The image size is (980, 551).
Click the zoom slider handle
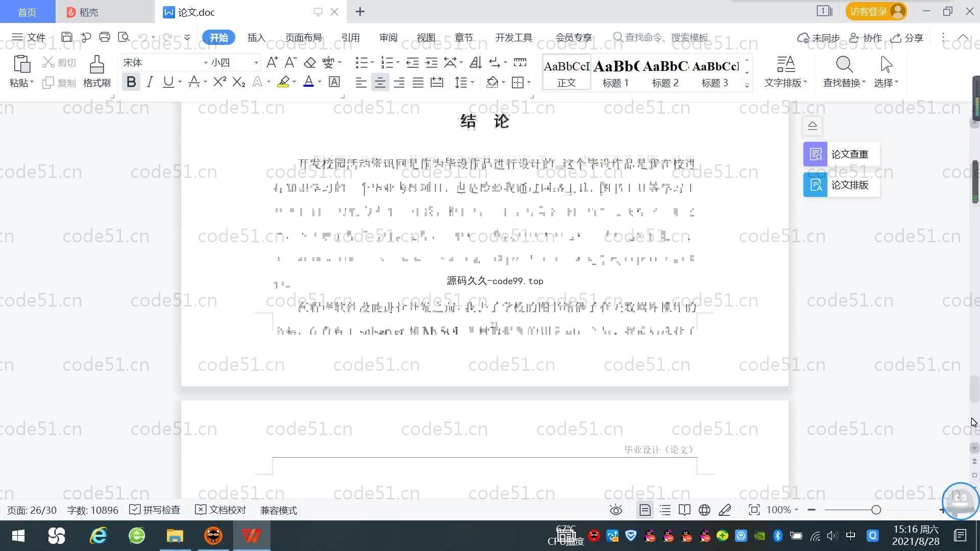pyautogui.click(x=876, y=510)
